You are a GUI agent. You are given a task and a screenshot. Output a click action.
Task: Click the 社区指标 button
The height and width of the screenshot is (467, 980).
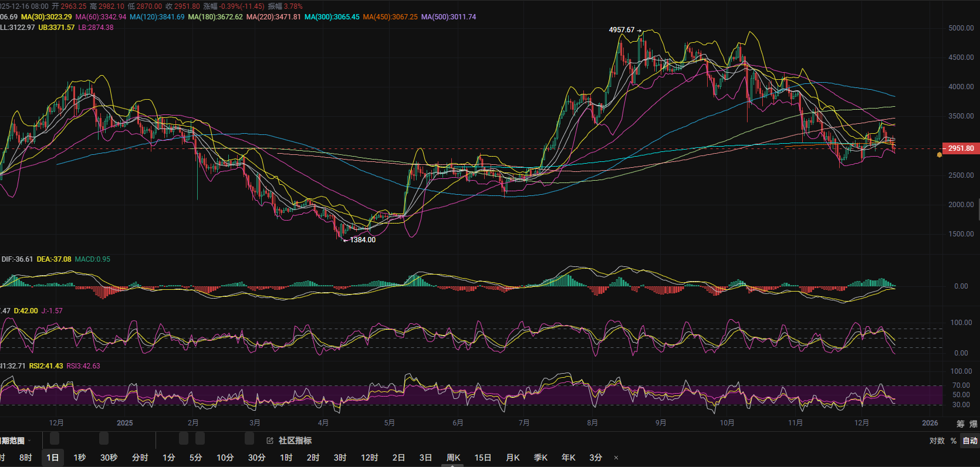(295, 441)
